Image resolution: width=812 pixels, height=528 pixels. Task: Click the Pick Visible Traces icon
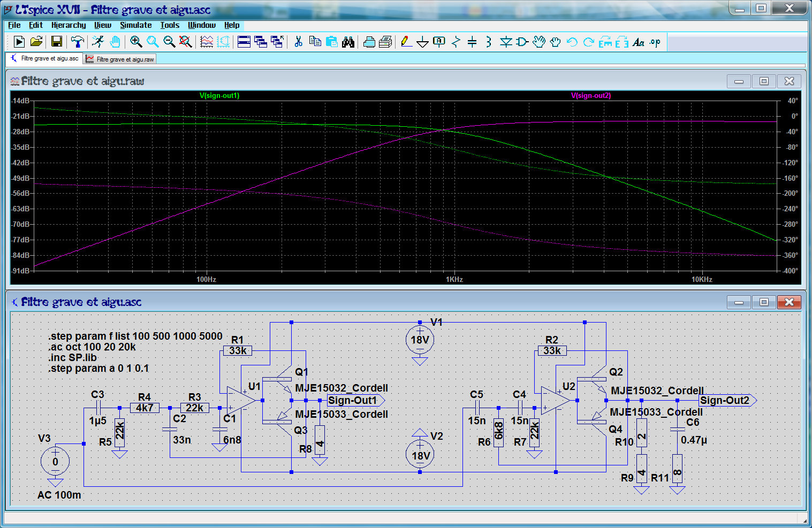[x=207, y=42]
